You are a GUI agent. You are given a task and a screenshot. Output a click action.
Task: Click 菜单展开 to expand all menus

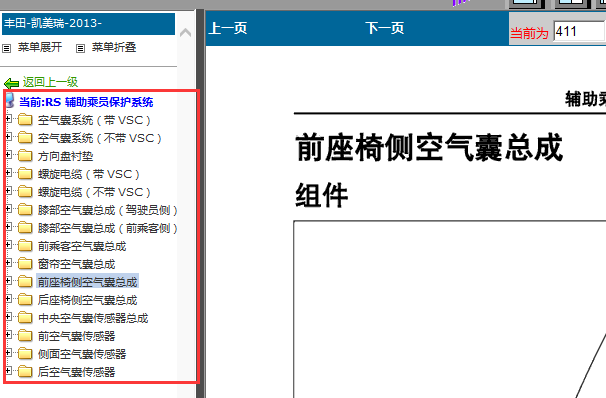pyautogui.click(x=40, y=47)
